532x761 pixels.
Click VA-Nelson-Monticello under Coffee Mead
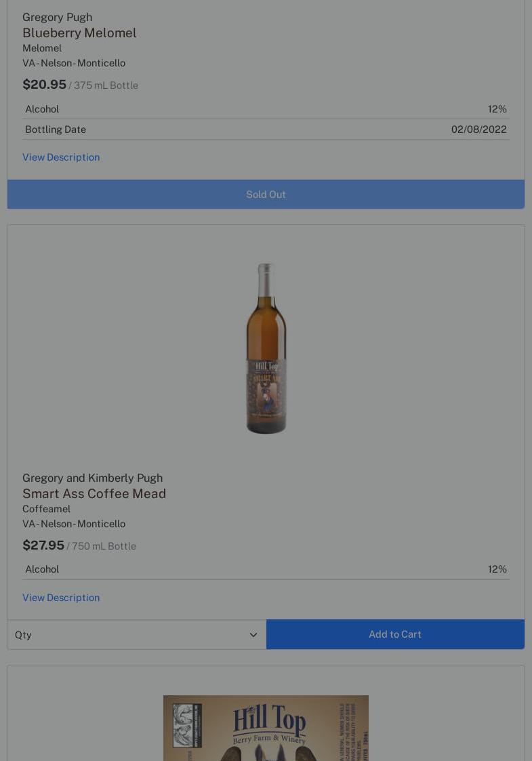pyautogui.click(x=74, y=524)
